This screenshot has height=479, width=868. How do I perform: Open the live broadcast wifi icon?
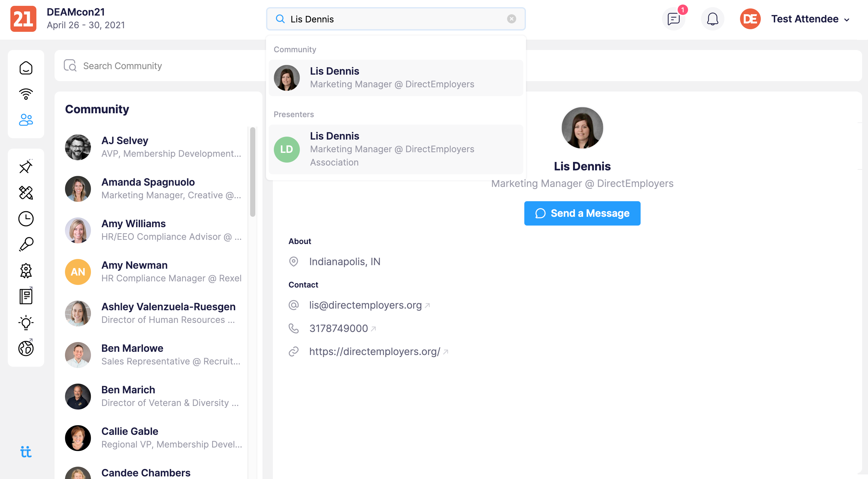pos(26,94)
